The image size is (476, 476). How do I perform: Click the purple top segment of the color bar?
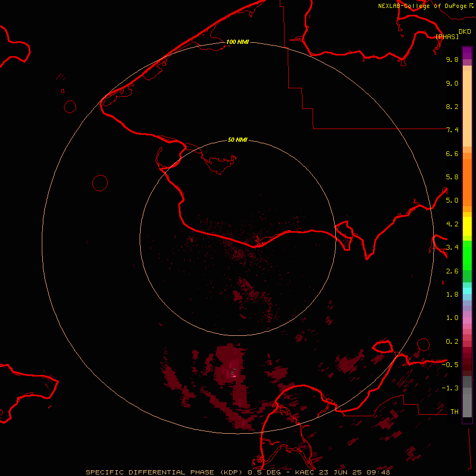pos(467,53)
